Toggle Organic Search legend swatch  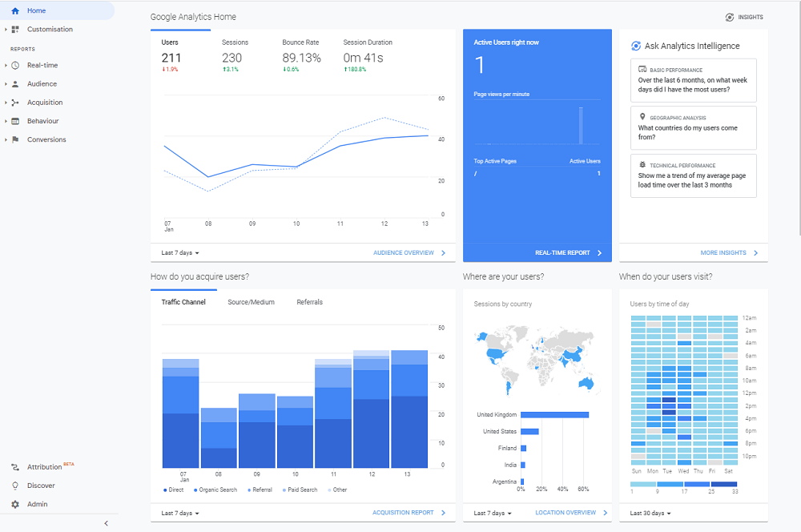pyautogui.click(x=195, y=490)
